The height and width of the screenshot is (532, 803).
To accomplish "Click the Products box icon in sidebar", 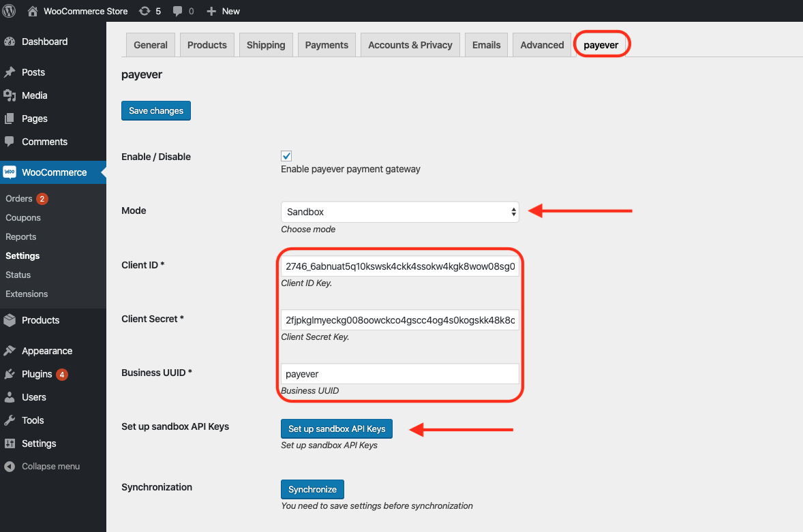I will 10,320.
